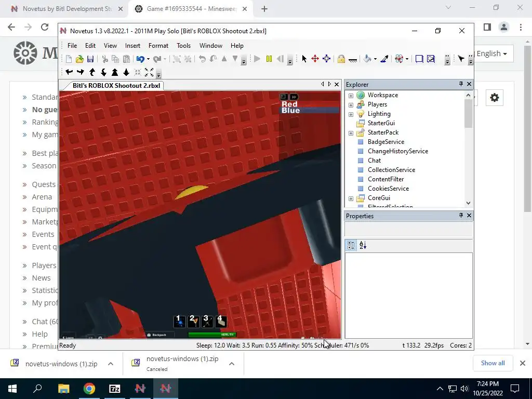Click the Cut scissors icon
The width and height of the screenshot is (532, 399).
(105, 59)
